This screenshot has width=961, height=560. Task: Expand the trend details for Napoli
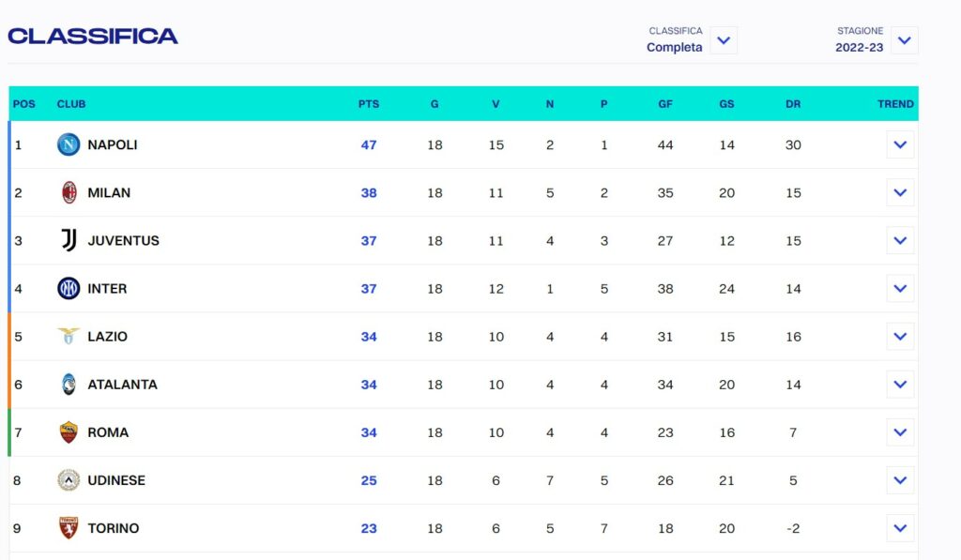[x=900, y=144]
